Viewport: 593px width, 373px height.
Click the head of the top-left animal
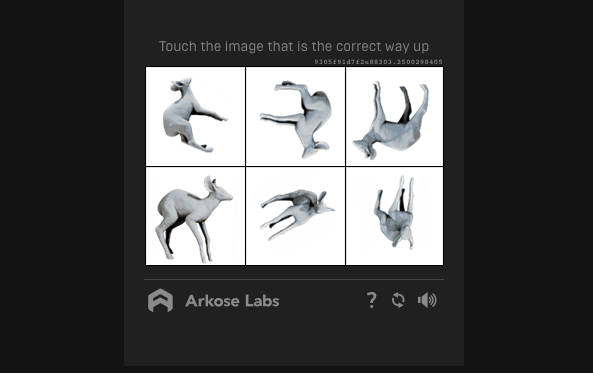pyautogui.click(x=181, y=85)
